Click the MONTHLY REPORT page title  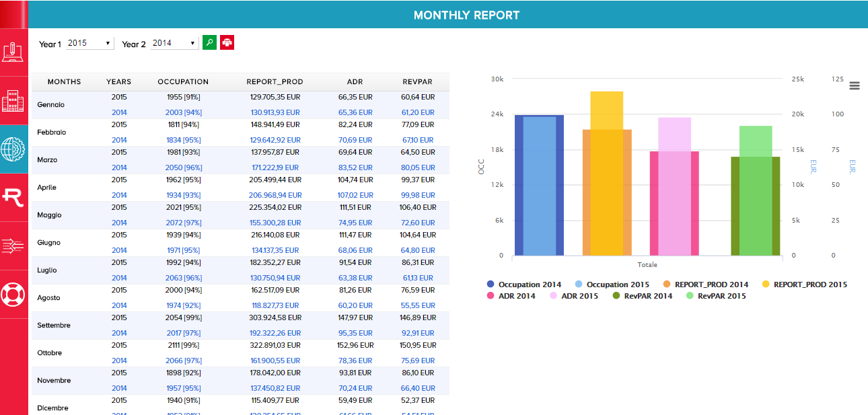tap(466, 15)
